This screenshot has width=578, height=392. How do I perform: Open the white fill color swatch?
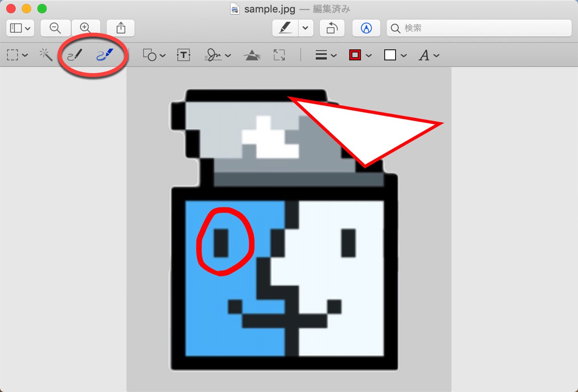(395, 55)
